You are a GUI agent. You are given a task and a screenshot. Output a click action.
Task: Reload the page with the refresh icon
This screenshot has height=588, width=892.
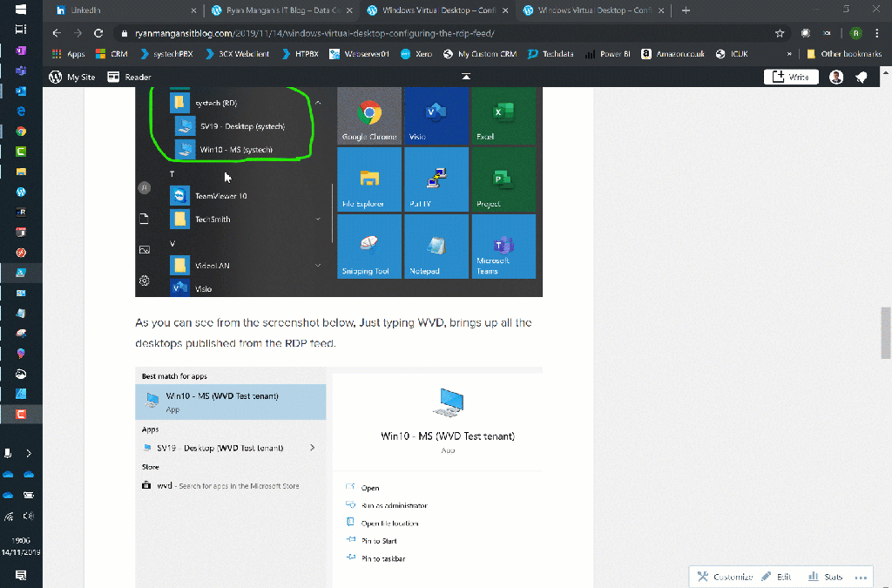click(98, 33)
